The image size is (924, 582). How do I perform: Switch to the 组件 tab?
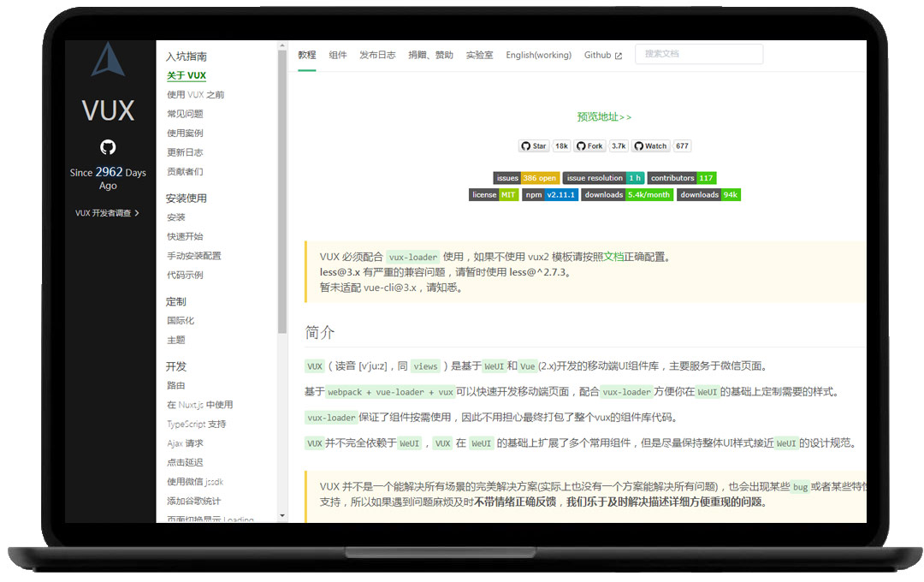click(340, 54)
